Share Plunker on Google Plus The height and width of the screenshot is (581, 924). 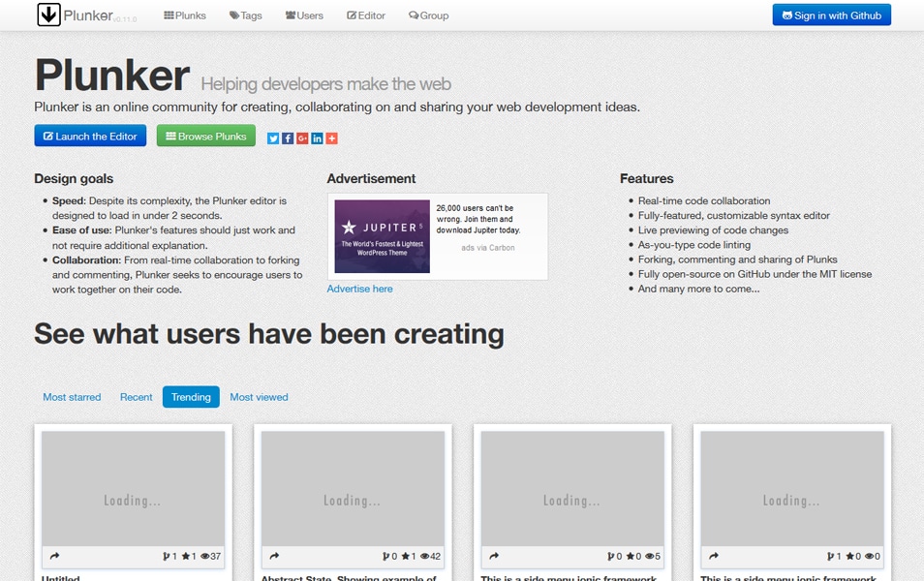pyautogui.click(x=302, y=138)
